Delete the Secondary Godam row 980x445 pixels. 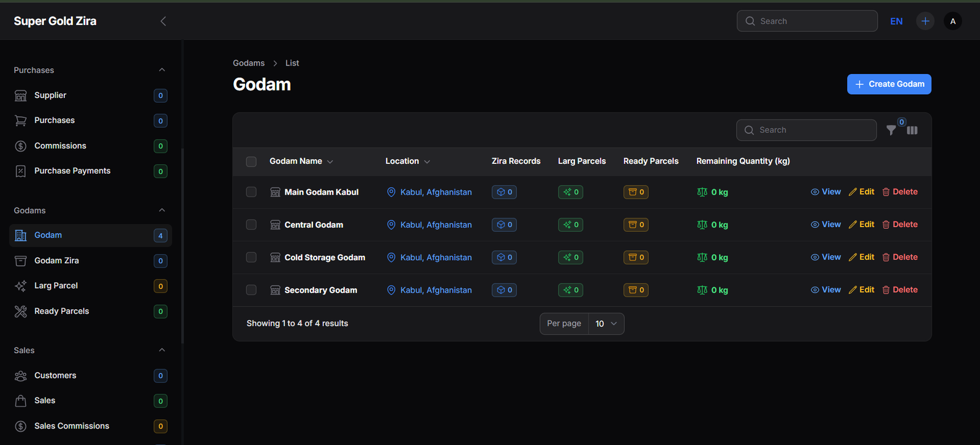coord(900,290)
